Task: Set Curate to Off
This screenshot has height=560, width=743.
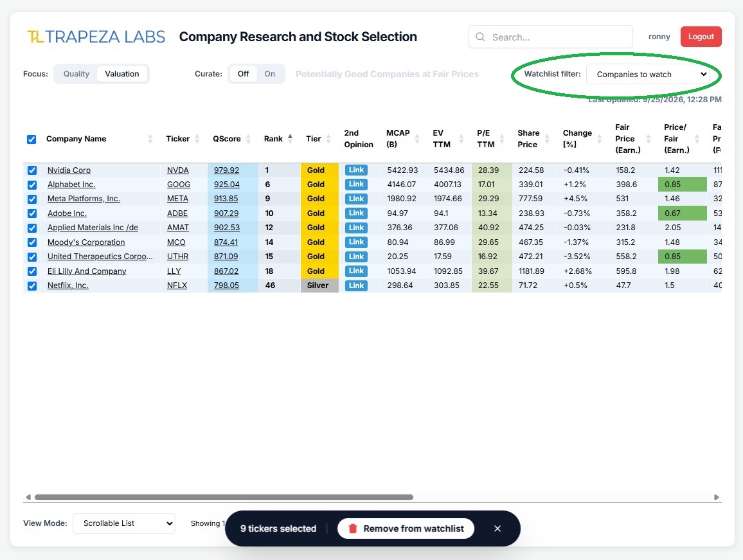Action: (243, 74)
